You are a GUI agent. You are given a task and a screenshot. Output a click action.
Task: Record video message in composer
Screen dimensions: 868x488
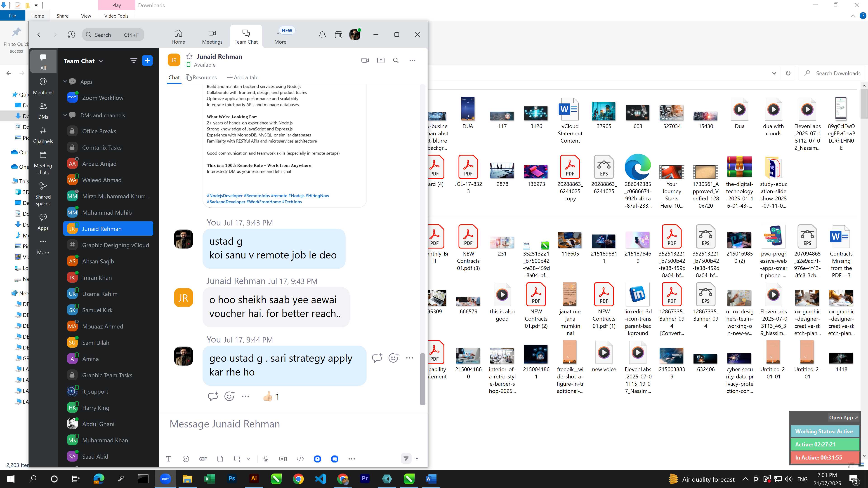(283, 459)
